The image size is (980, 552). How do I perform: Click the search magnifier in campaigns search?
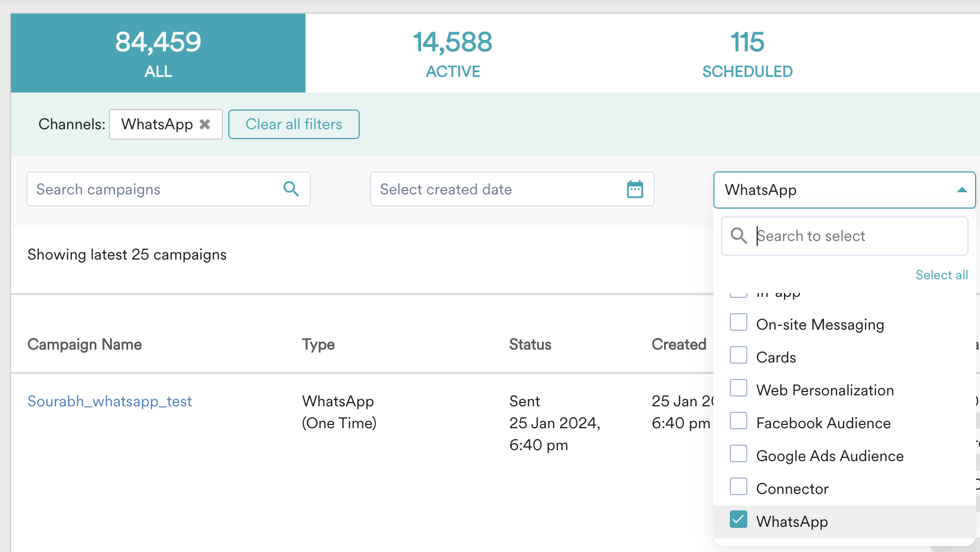tap(291, 189)
